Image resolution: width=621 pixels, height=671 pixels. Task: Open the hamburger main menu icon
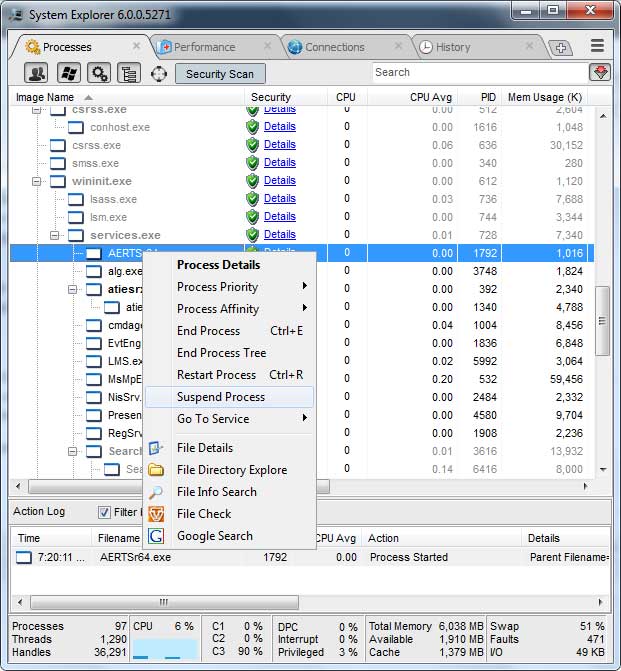click(x=597, y=46)
